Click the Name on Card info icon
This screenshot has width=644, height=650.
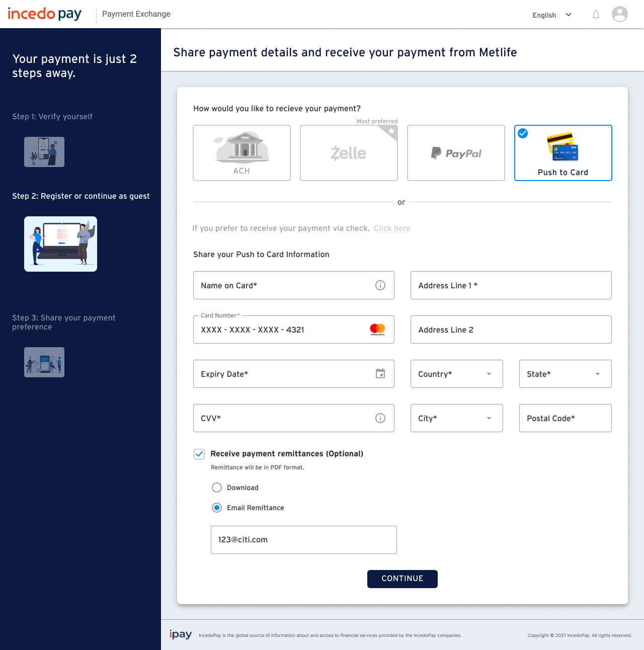(380, 285)
